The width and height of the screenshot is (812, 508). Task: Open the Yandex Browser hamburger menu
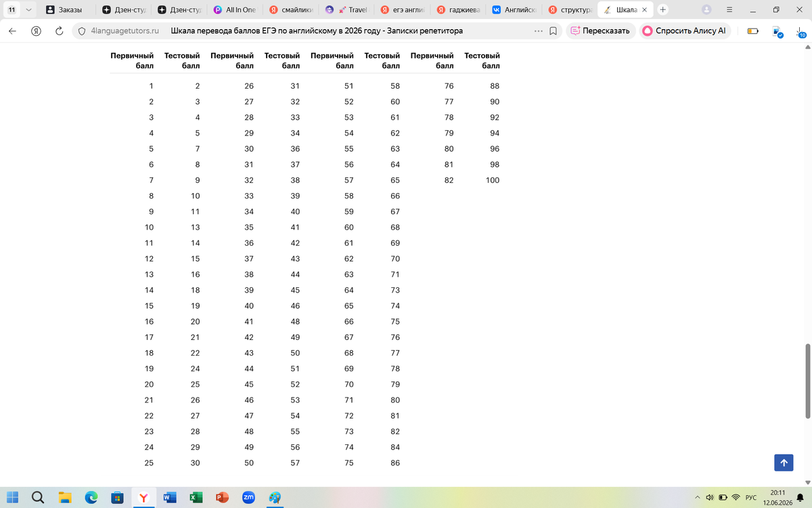coord(729,9)
